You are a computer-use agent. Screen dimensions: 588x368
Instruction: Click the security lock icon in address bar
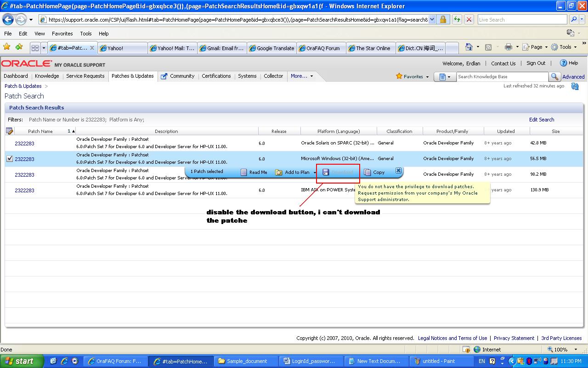(443, 20)
